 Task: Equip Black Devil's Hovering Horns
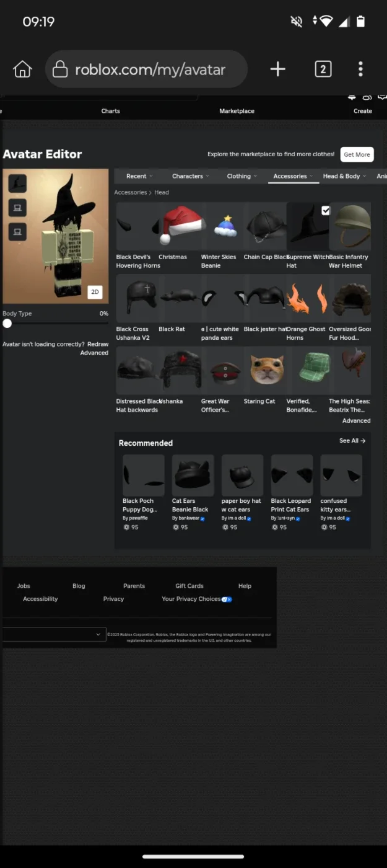tap(137, 226)
